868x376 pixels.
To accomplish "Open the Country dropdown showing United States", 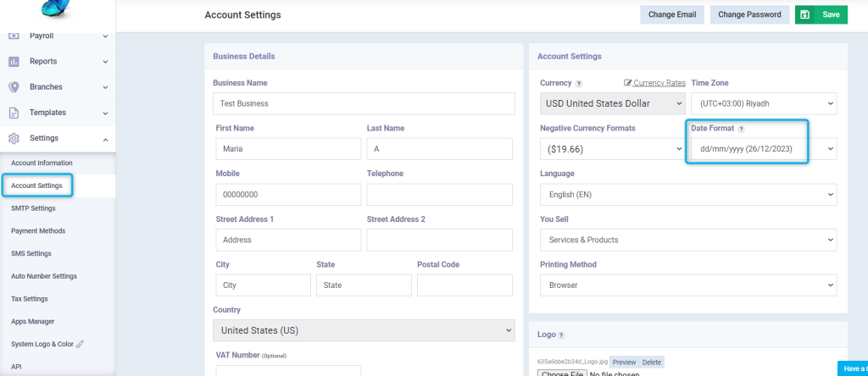I will [364, 330].
